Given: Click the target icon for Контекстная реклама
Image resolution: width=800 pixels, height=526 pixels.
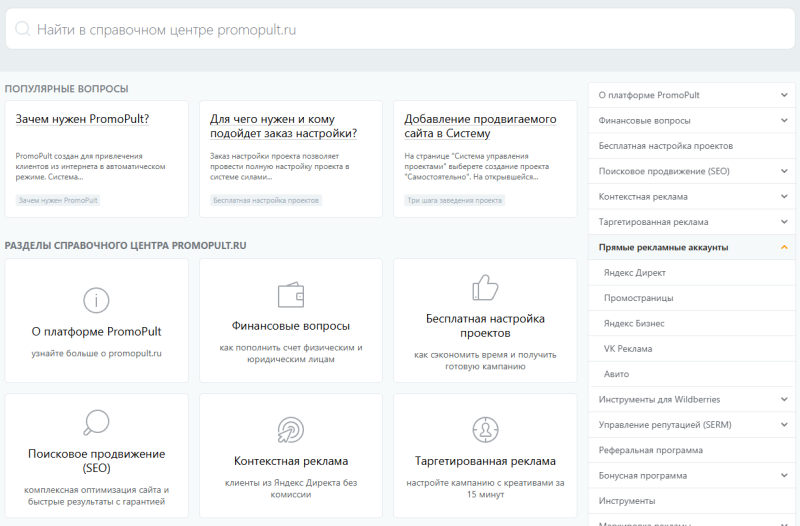Looking at the screenshot, I should click(x=291, y=430).
